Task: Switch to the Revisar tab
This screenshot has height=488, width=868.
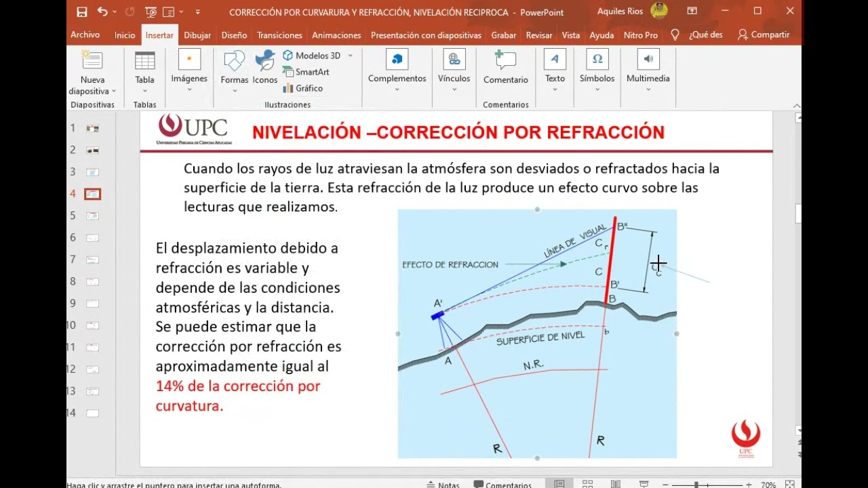Action: (539, 35)
